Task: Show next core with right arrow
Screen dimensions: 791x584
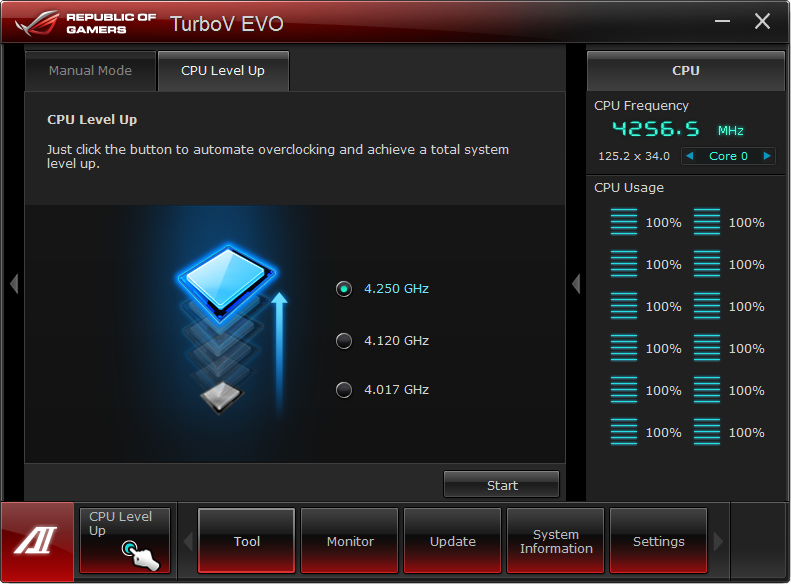Action: click(767, 156)
